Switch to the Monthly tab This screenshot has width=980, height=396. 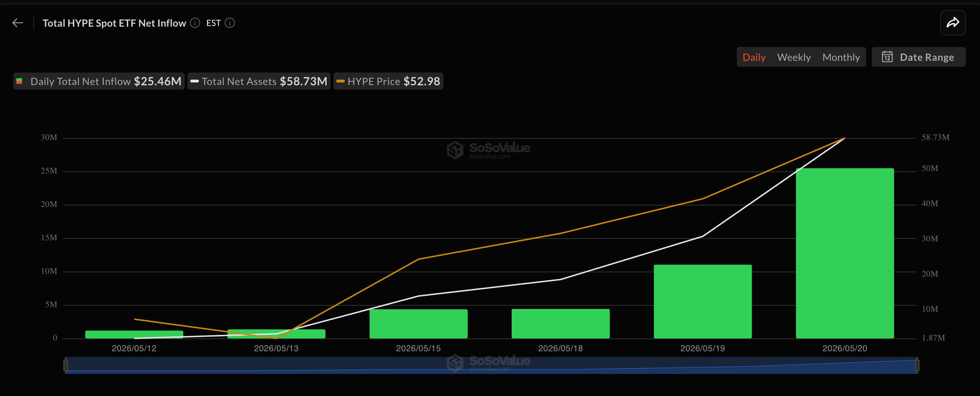[x=841, y=58]
